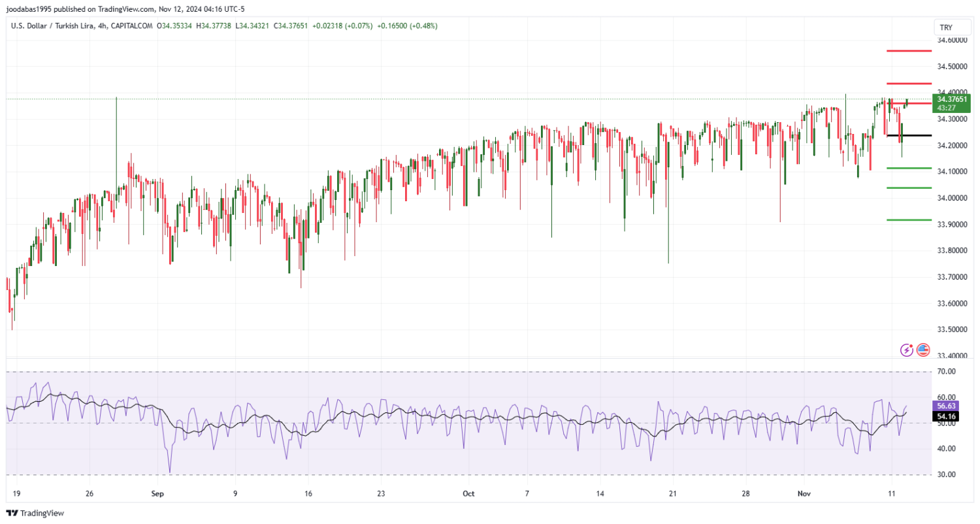The width and height of the screenshot is (980, 524).
Task: Click the purple lightning bolt icon
Action: click(x=907, y=350)
